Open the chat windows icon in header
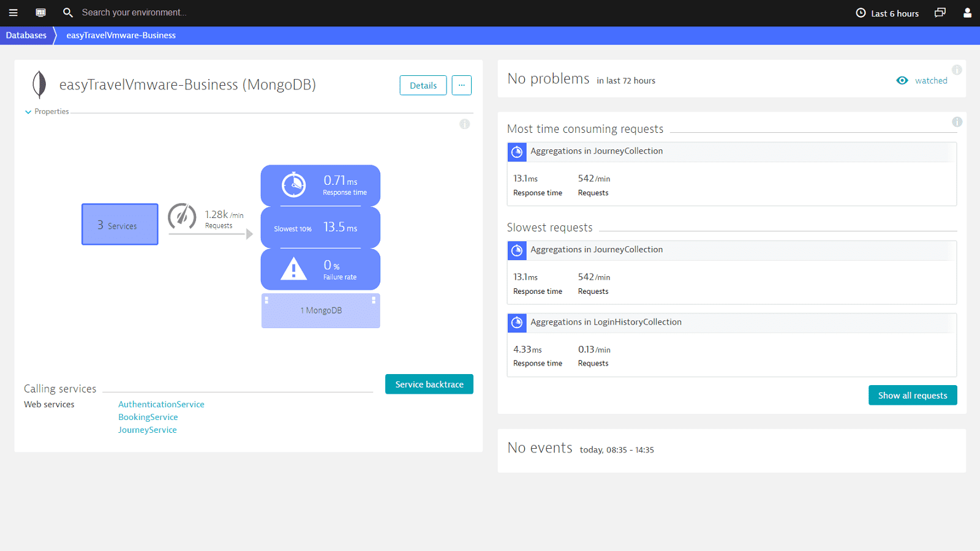 click(940, 12)
